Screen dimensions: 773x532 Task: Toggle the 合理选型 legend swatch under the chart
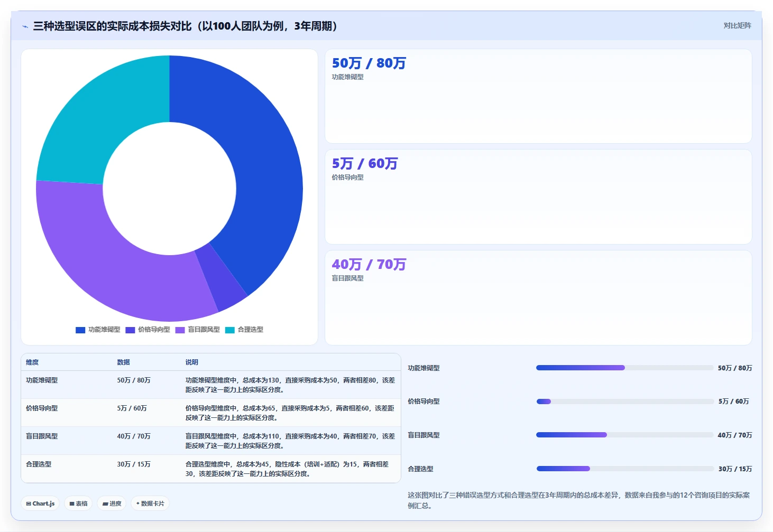click(x=229, y=330)
